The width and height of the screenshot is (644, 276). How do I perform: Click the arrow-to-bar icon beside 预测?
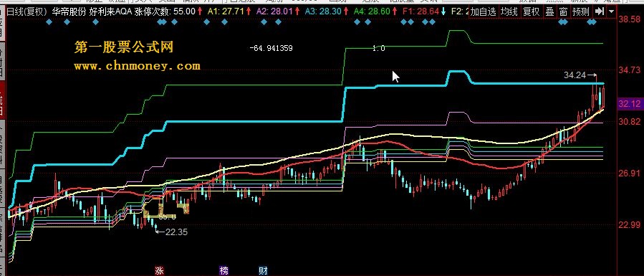[x=600, y=11]
